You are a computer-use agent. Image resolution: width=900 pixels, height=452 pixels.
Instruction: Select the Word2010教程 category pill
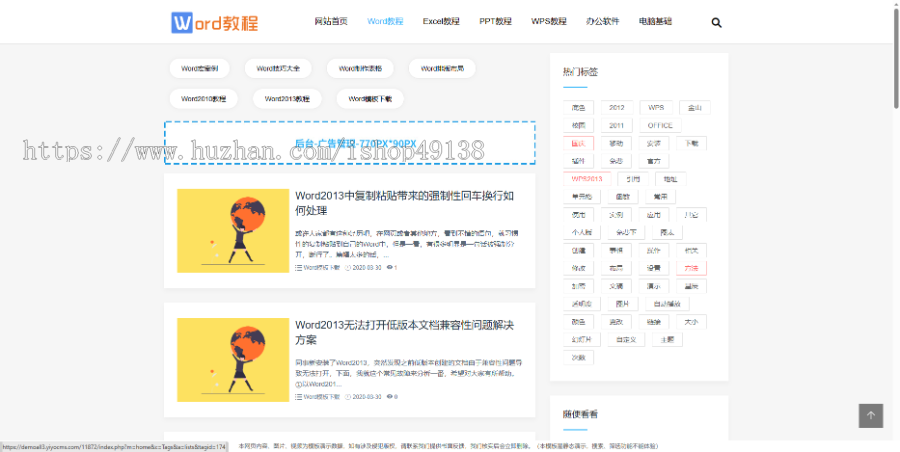click(x=204, y=99)
